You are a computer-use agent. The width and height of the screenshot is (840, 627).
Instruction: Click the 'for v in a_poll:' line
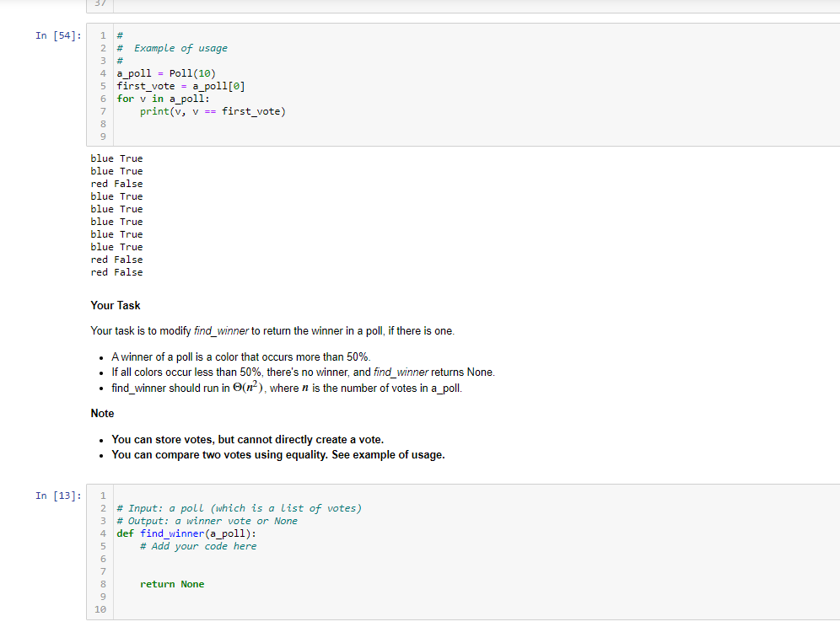click(x=163, y=99)
